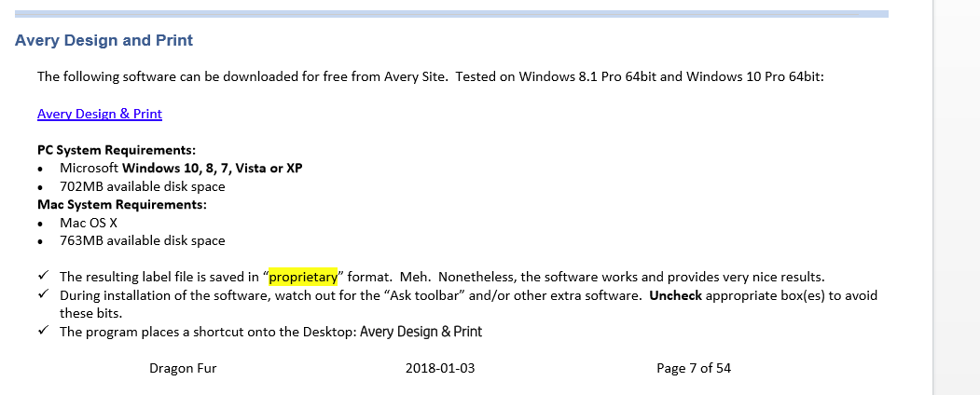The height and width of the screenshot is (395, 980).
Task: Click the checkmark bullet beside the Desktop shortcut note
Action: [43, 332]
